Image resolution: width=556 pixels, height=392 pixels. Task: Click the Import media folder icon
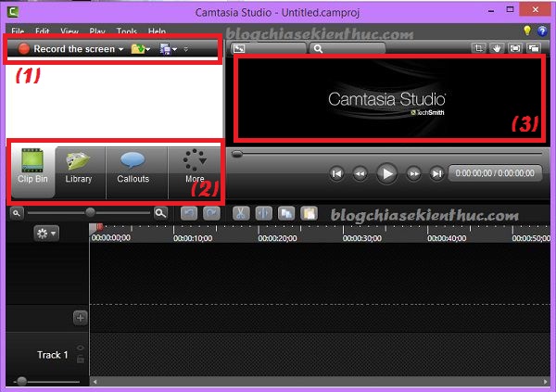coord(137,49)
